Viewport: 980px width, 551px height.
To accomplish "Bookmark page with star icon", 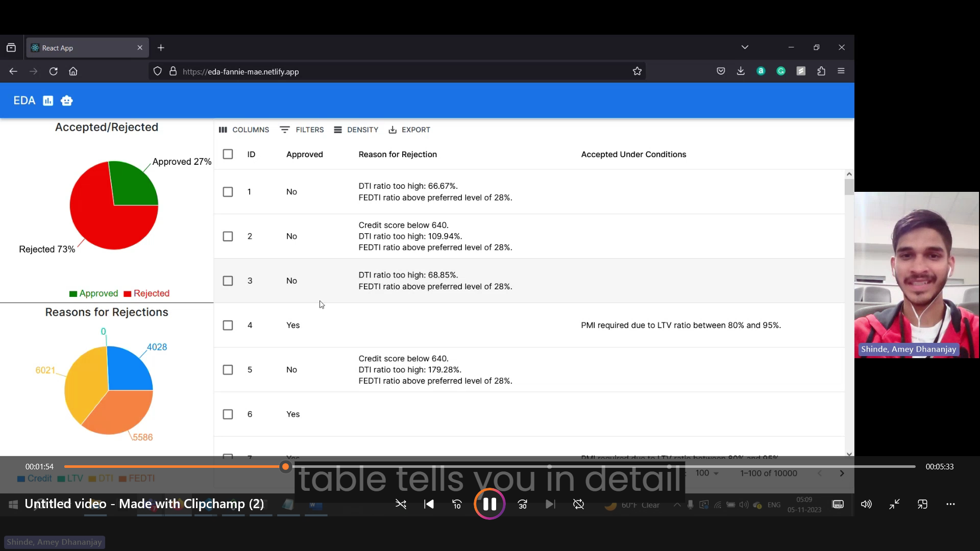I will 637,71.
